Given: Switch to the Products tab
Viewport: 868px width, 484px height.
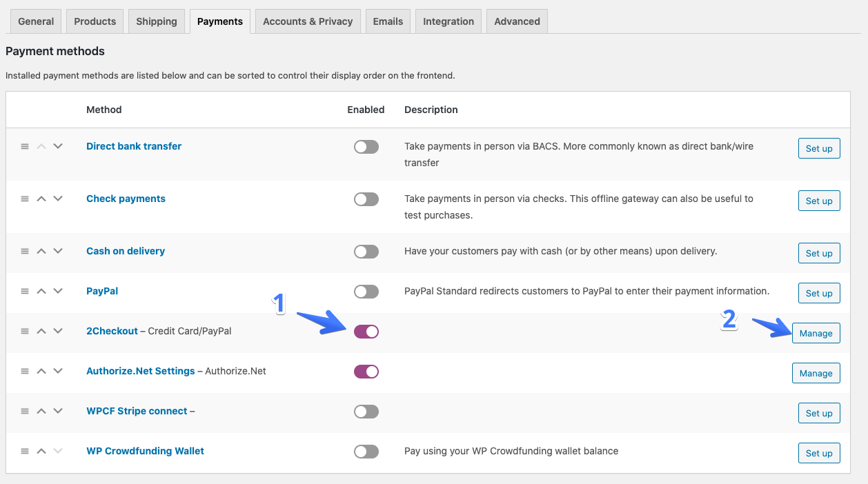Looking at the screenshot, I should click(95, 21).
